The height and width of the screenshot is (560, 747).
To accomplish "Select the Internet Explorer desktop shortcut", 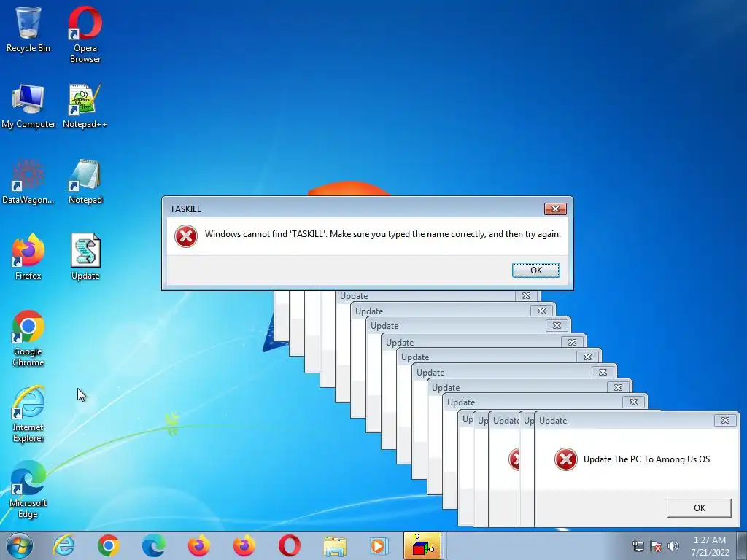I will (x=28, y=414).
